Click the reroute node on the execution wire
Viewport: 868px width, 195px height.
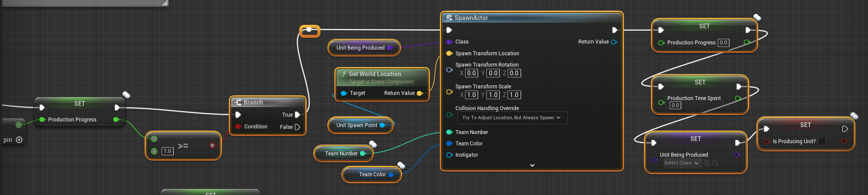[x=309, y=30]
